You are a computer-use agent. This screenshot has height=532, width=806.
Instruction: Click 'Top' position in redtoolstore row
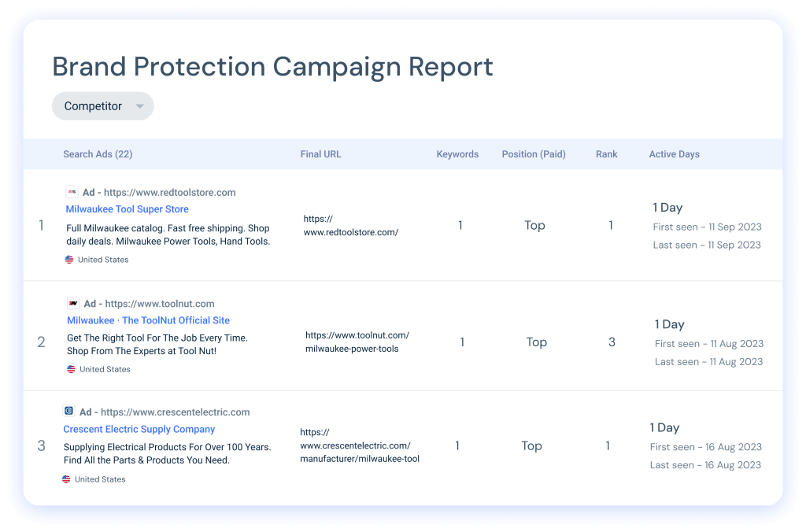[534, 225]
